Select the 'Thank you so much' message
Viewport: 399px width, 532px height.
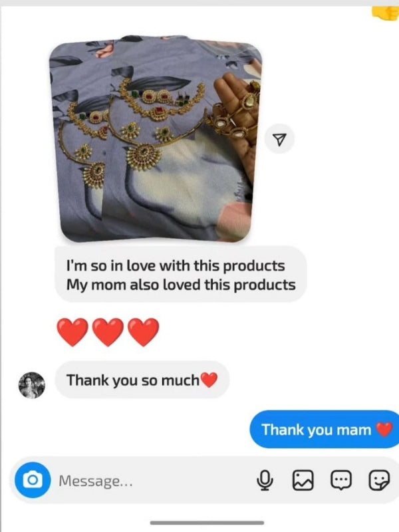point(142,380)
